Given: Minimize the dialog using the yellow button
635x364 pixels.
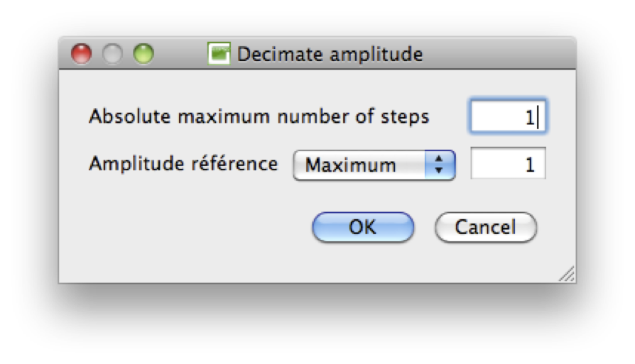Looking at the screenshot, I should click(x=112, y=54).
